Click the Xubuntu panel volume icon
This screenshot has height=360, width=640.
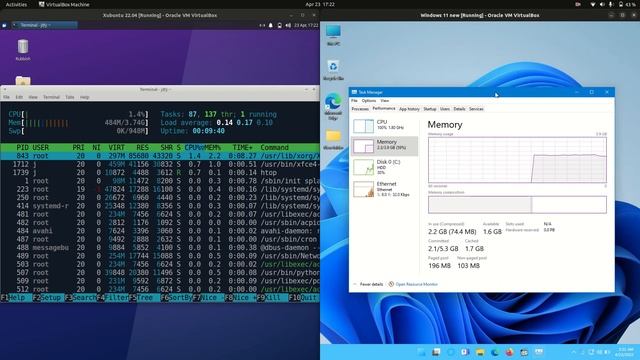(288, 25)
